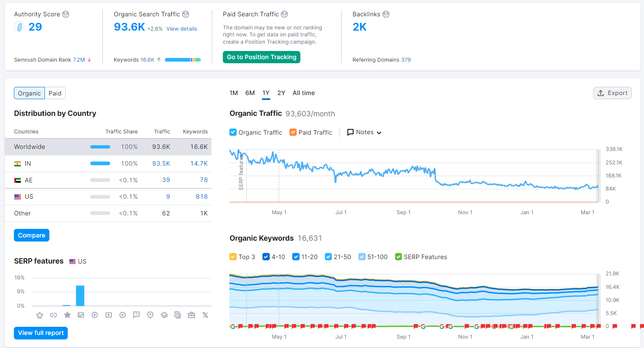The width and height of the screenshot is (644, 348).
Task: Click the rectangular video SERP feature icon
Action: 109,315
